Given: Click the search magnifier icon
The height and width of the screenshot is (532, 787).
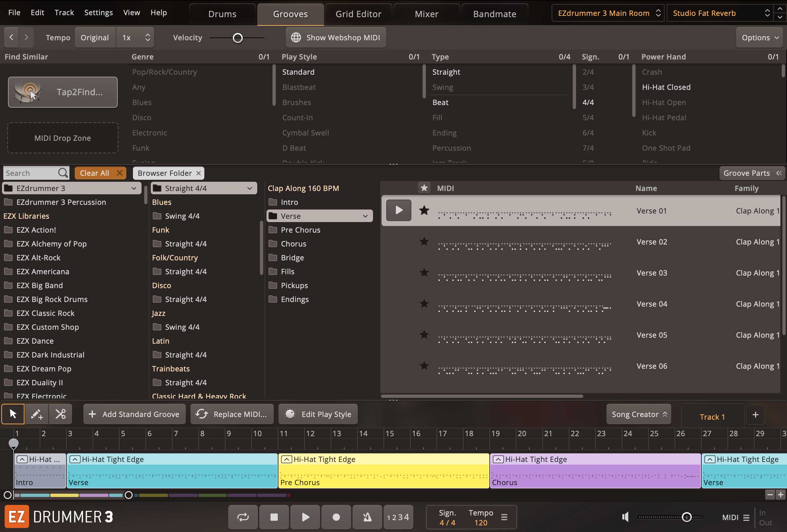Looking at the screenshot, I should 62,173.
